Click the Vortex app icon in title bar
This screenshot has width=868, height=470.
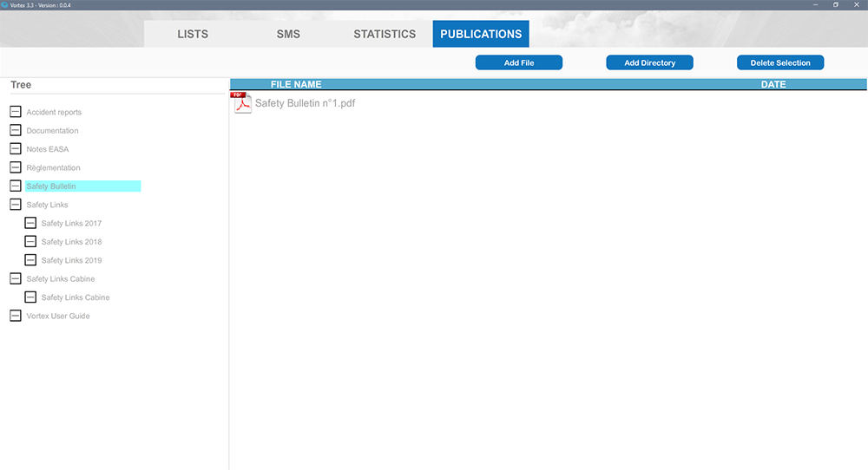tap(4, 4)
